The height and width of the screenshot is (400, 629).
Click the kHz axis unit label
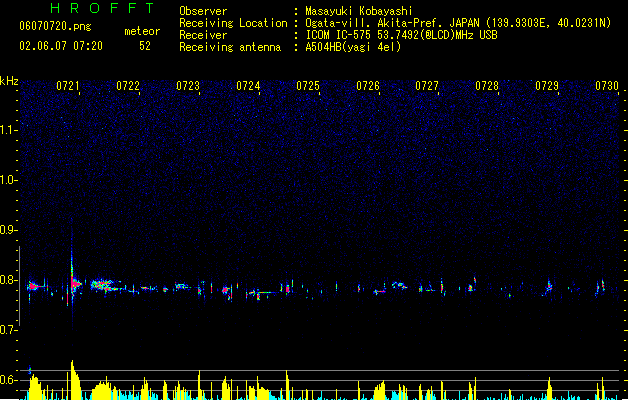pos(9,81)
